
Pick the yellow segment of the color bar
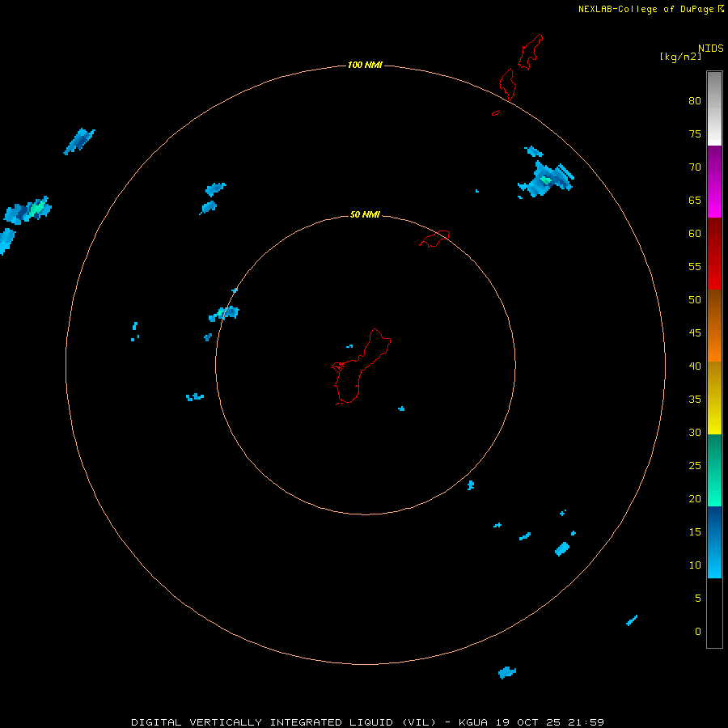tap(714, 398)
